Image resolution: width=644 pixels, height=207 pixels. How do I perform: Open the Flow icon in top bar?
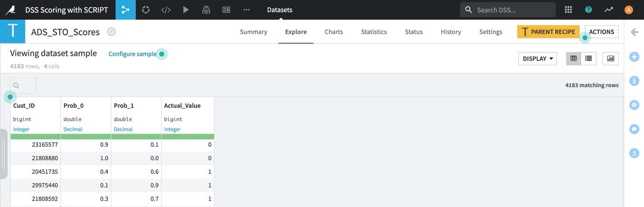point(125,10)
